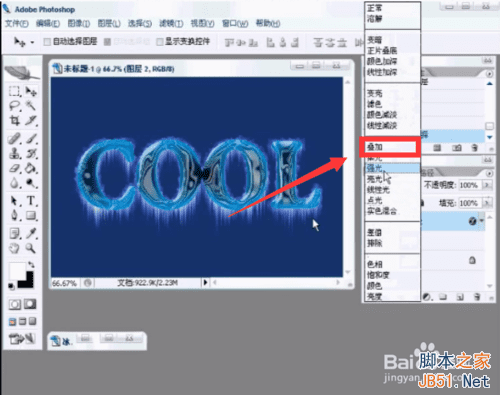Open the History panel options menu
This screenshot has width=500, height=395.
(489, 74)
